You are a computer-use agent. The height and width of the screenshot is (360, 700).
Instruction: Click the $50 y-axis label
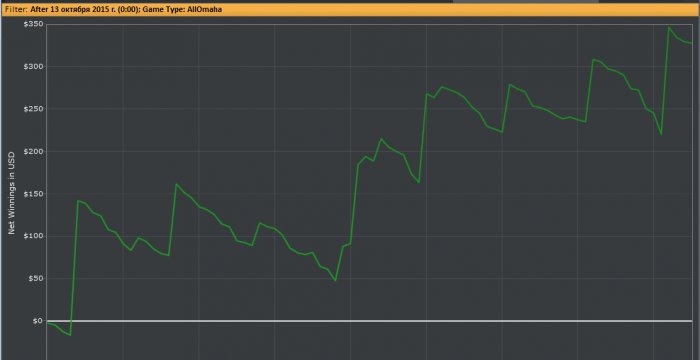35,278
